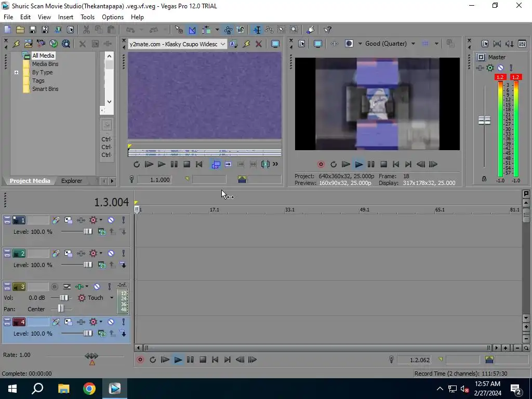This screenshot has width=532, height=399.
Task: Toggle loop playback in the trimmer
Action: (x=137, y=165)
